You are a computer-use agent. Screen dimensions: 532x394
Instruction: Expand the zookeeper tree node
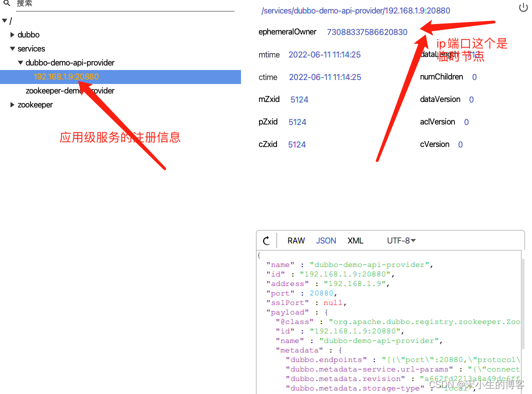click(x=12, y=105)
